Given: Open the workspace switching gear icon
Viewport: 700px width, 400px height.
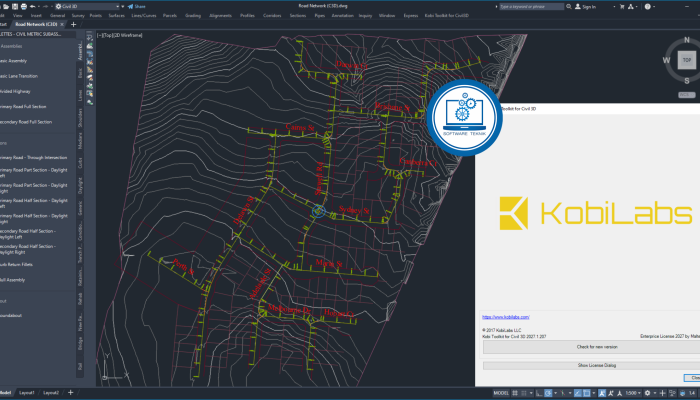Looking at the screenshot, I should (647, 393).
